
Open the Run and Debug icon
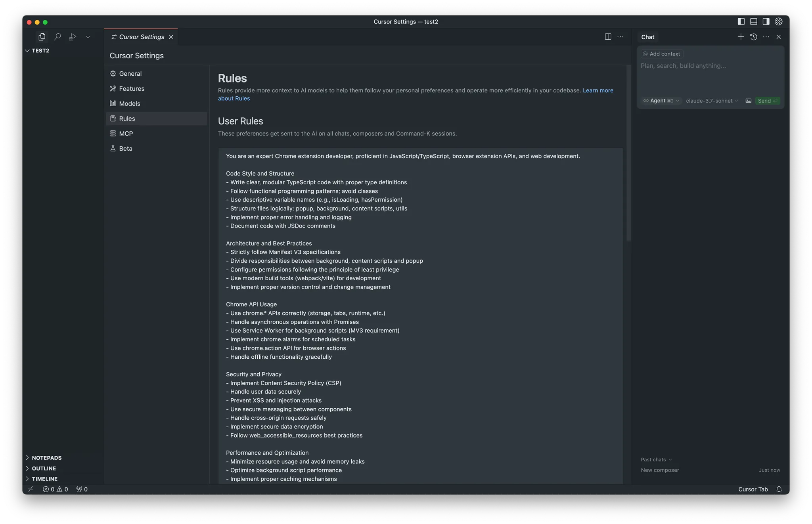(73, 37)
